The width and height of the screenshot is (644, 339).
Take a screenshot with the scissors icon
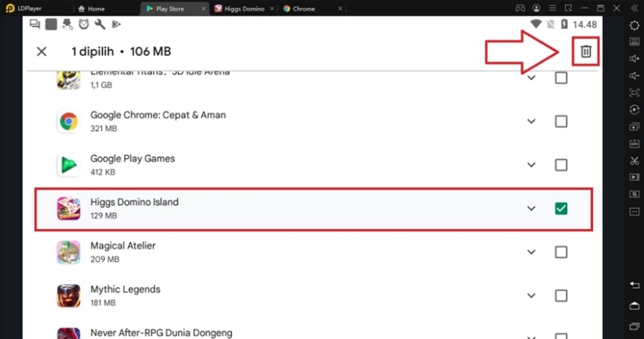point(634,161)
